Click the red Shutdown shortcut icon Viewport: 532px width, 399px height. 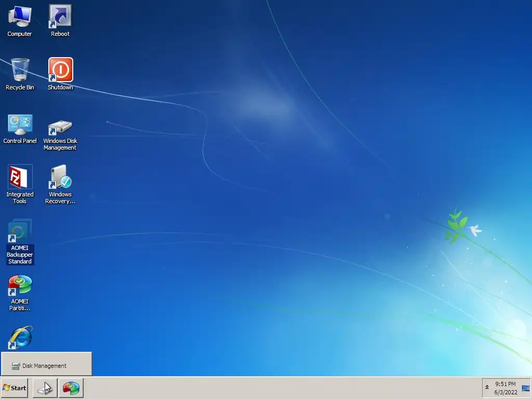tap(60, 74)
